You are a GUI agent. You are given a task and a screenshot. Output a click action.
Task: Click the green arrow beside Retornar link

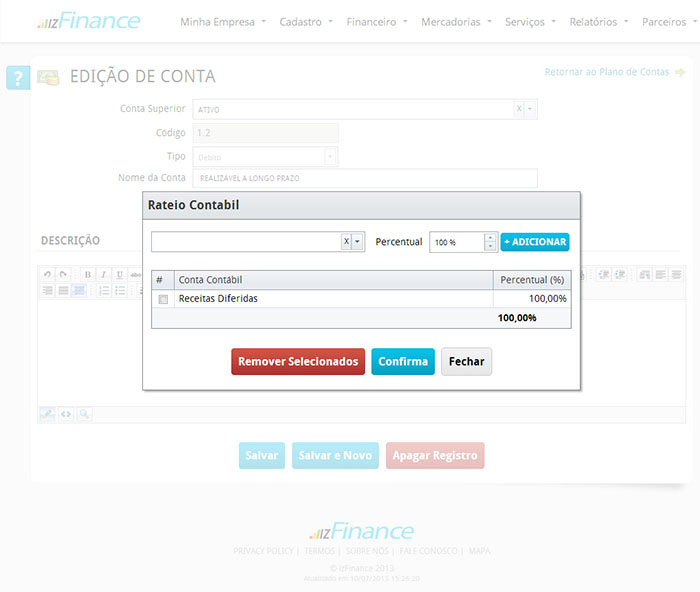point(680,72)
